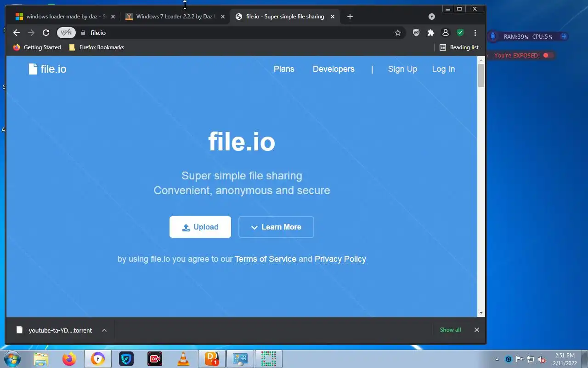Click the Action Center flag tray icon
The image size is (588, 368).
click(520, 359)
